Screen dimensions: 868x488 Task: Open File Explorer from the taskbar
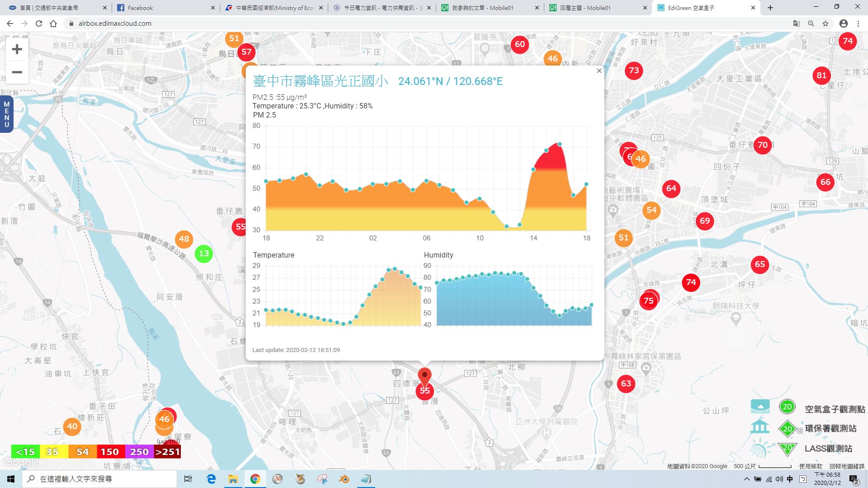point(233,479)
